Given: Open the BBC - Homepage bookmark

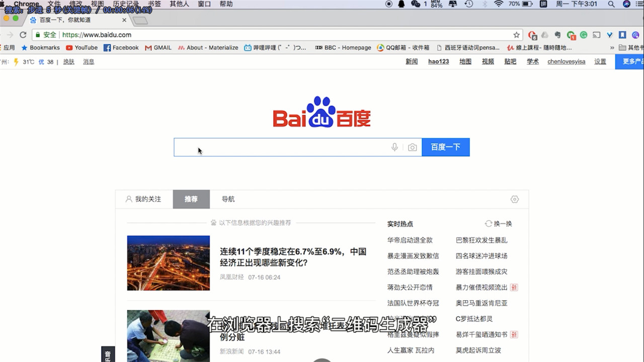Looking at the screenshot, I should tap(343, 48).
